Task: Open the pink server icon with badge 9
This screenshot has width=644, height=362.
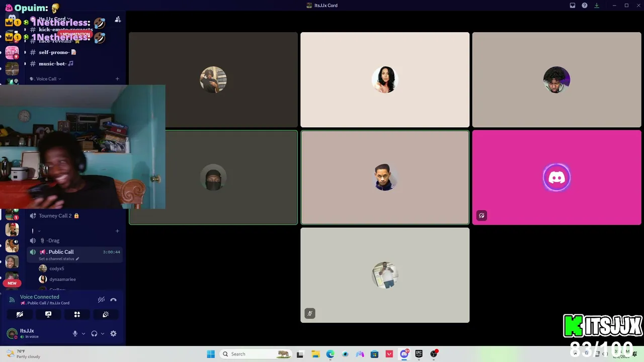Action: point(12,52)
